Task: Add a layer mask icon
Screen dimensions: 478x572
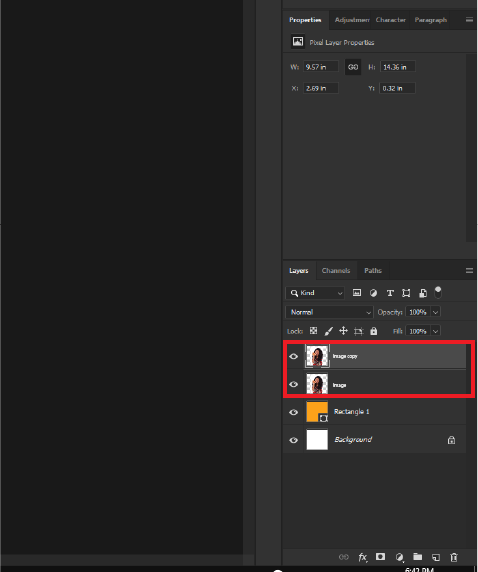Action: click(x=380, y=557)
